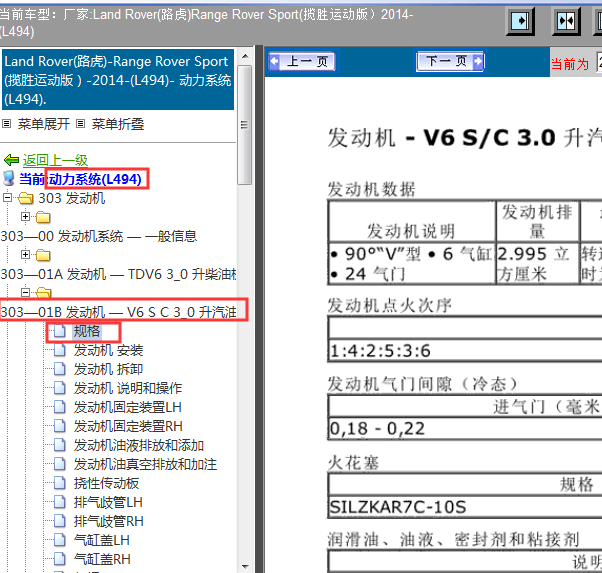Click the green back arrow icon
Image resolution: width=602 pixels, height=573 pixels.
(12, 160)
